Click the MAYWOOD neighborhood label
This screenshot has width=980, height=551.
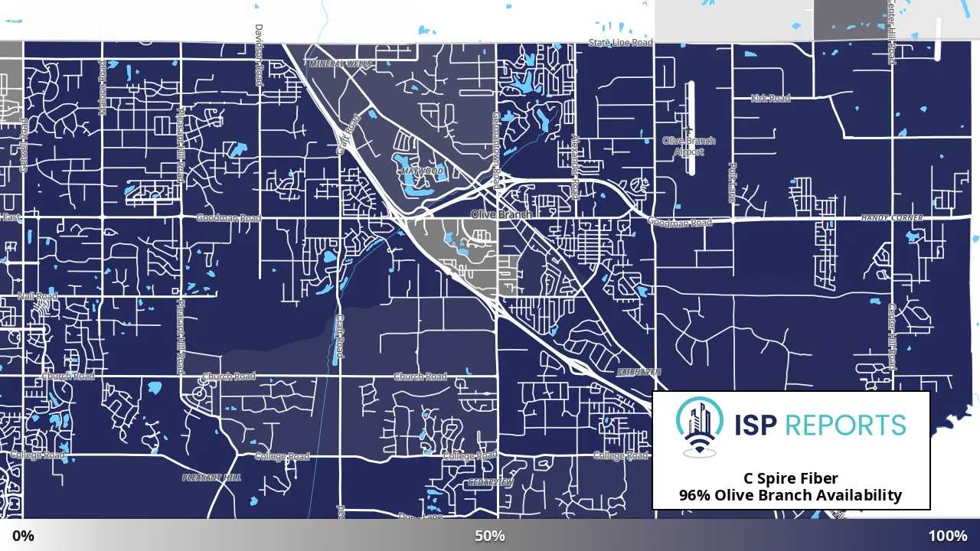pos(422,171)
